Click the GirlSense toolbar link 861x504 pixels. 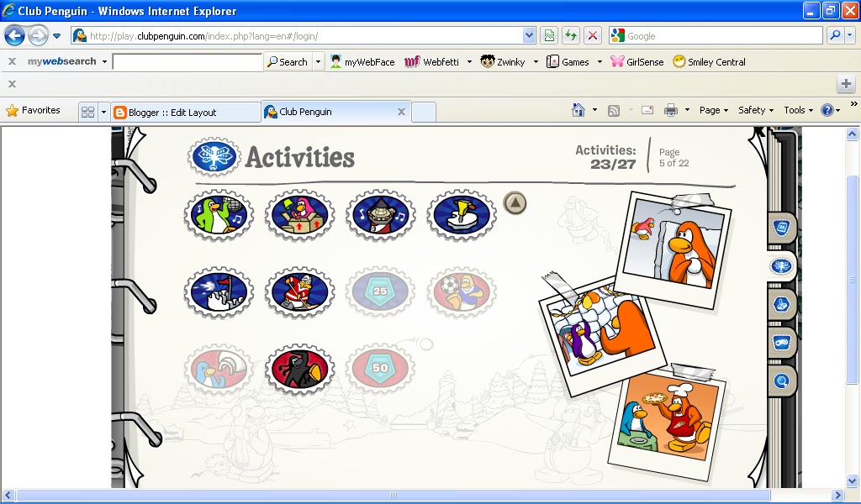coord(637,62)
